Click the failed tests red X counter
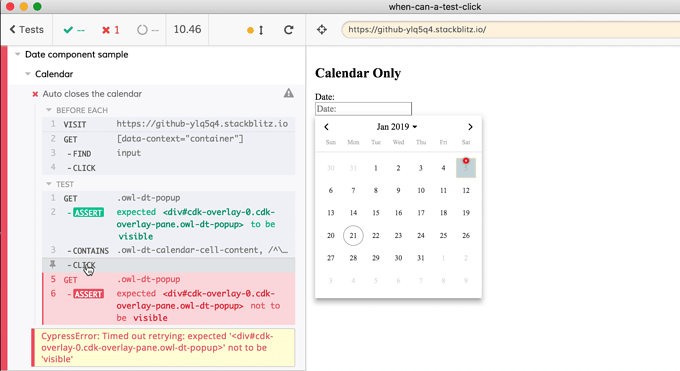The width and height of the screenshot is (680, 371). pos(110,30)
